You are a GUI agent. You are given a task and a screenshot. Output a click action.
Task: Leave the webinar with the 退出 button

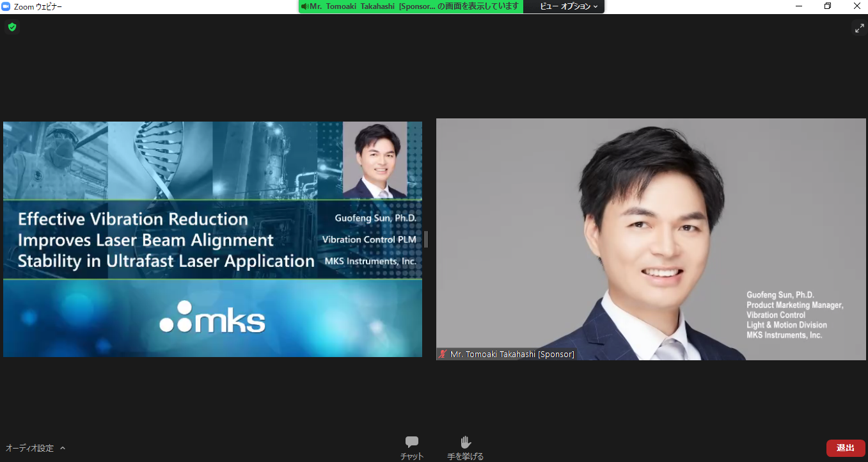[846, 448]
